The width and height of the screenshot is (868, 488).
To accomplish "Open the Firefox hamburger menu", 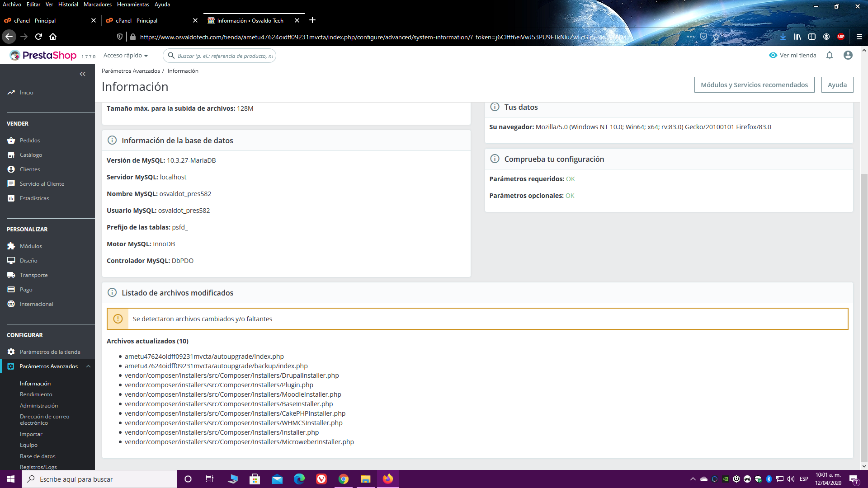I will click(859, 37).
